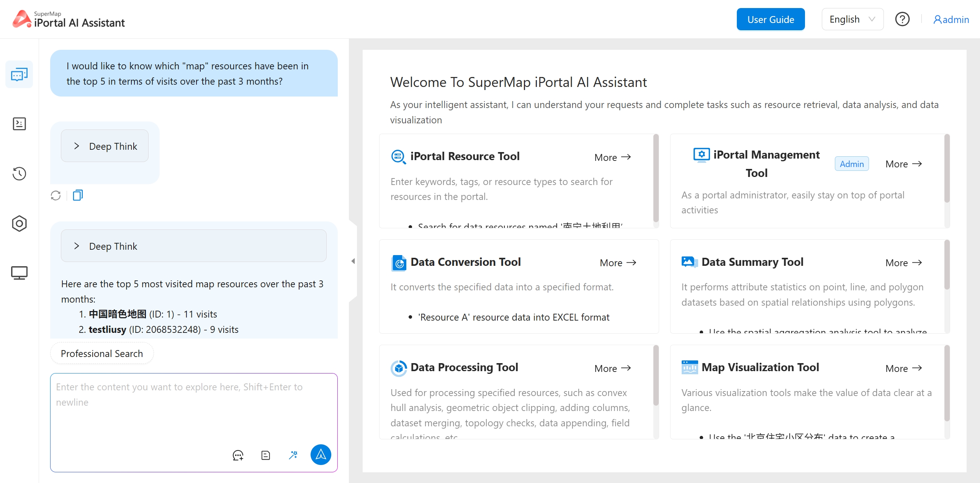Click the iPortal Management Tool card scrollbar
Viewport: 980px width, 483px height.
coord(947,168)
